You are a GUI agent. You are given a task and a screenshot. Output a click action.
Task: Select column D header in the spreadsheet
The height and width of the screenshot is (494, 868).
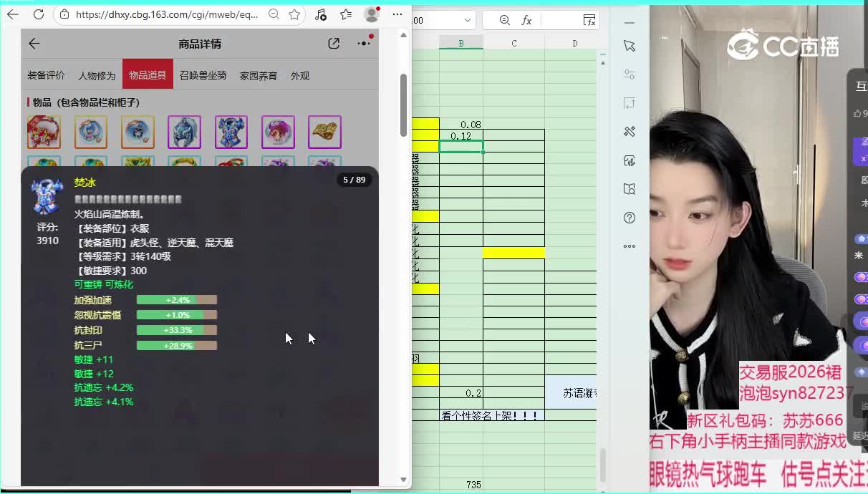574,43
